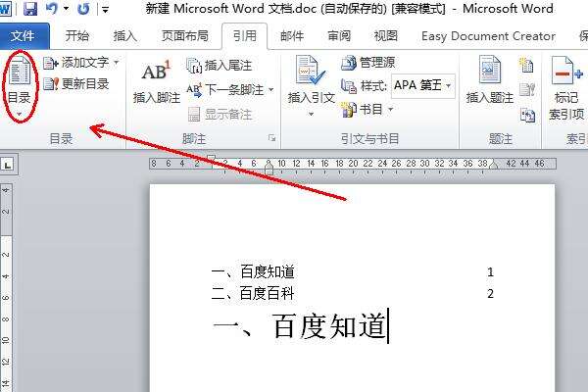This screenshot has height=392, width=588.
Task: Go to the next footnote with 下一条脚注
Action: point(225,89)
